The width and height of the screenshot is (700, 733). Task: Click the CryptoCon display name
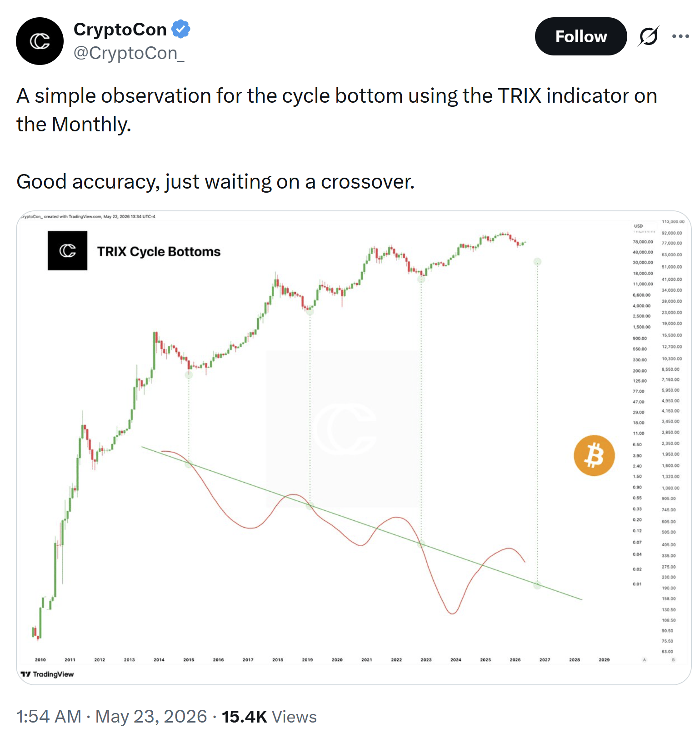[120, 30]
